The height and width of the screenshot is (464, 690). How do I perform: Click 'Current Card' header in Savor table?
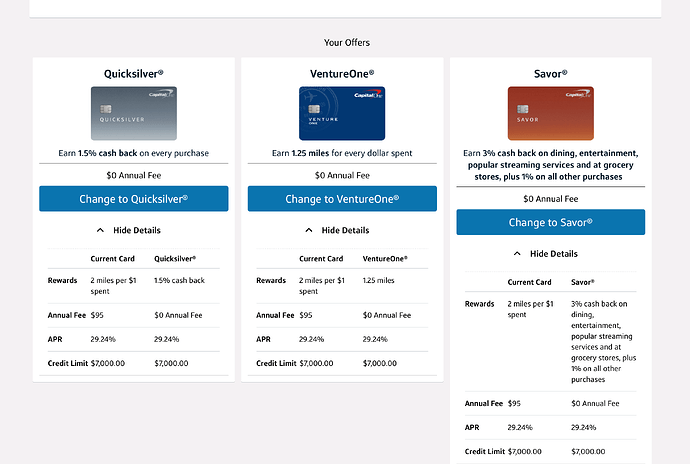529,282
